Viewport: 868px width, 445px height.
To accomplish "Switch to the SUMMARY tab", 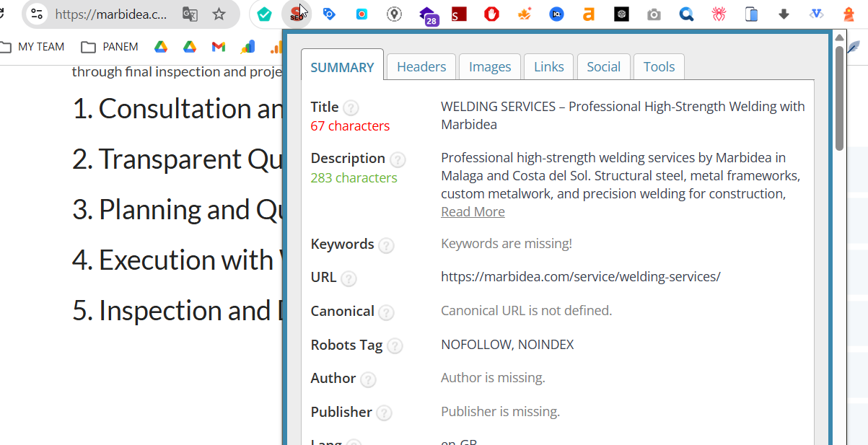I will [x=342, y=67].
